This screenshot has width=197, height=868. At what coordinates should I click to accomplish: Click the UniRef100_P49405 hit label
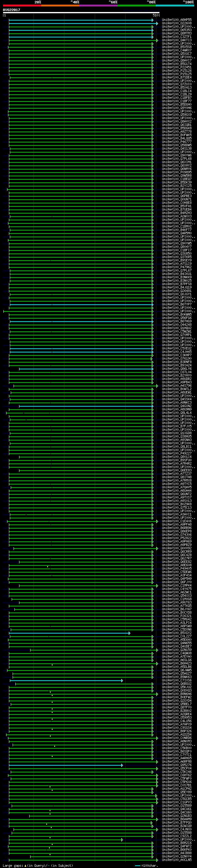177,568
